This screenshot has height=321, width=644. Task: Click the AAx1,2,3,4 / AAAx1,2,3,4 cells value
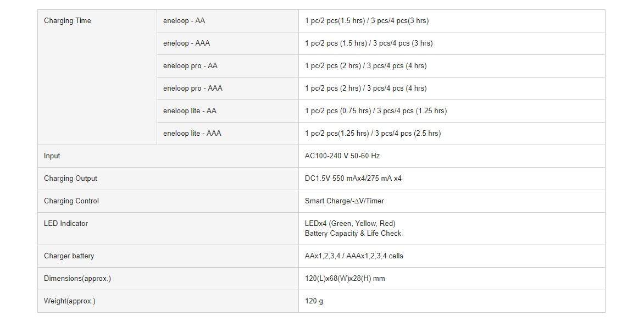[354, 256]
